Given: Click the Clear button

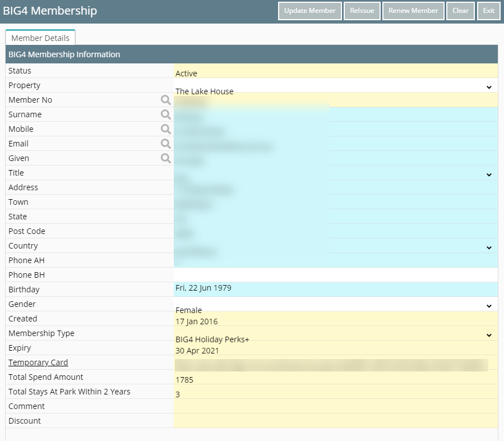Looking at the screenshot, I should (x=460, y=11).
